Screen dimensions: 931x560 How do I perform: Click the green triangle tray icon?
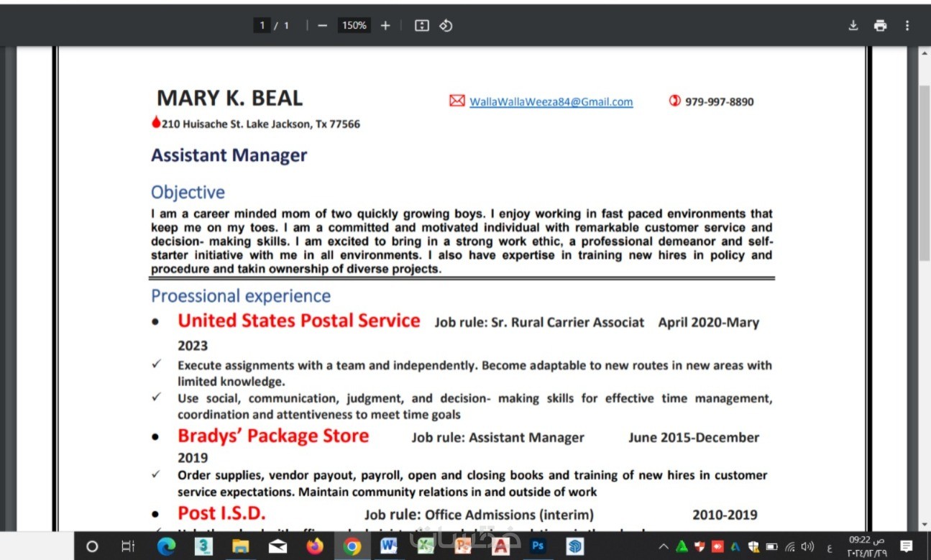click(x=682, y=546)
